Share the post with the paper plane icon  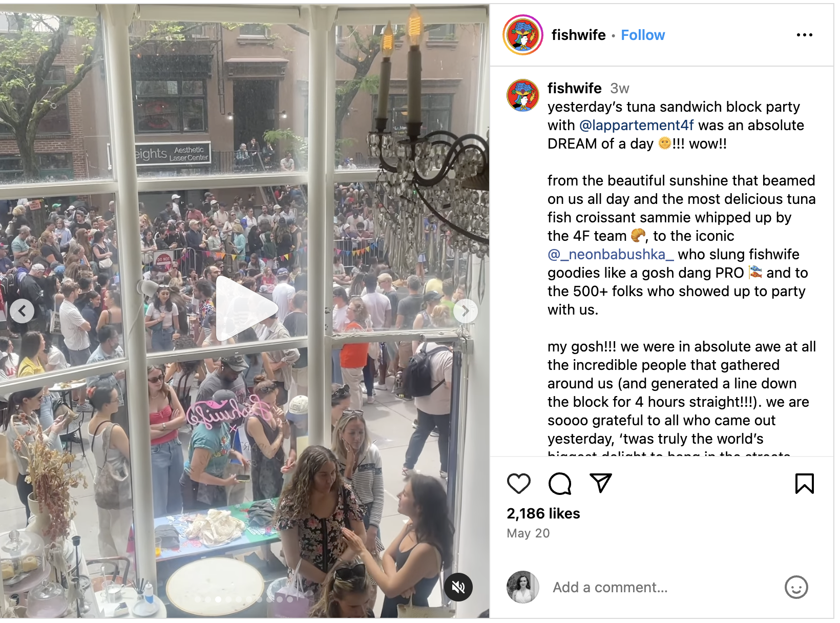(x=600, y=483)
